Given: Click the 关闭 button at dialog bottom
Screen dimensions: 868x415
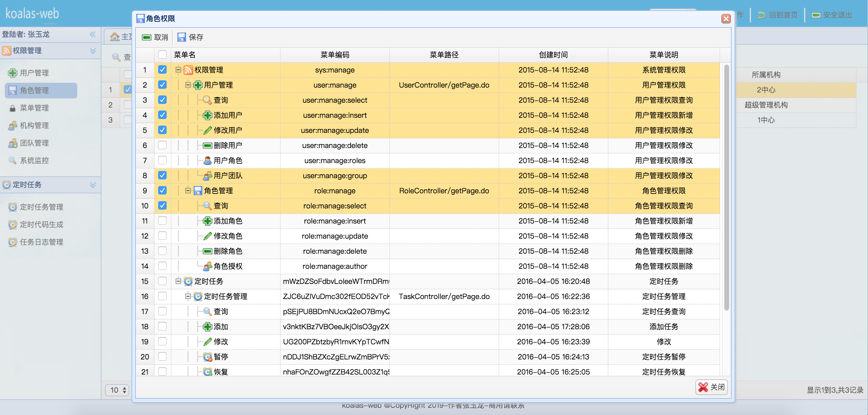Looking at the screenshot, I should 712,387.
